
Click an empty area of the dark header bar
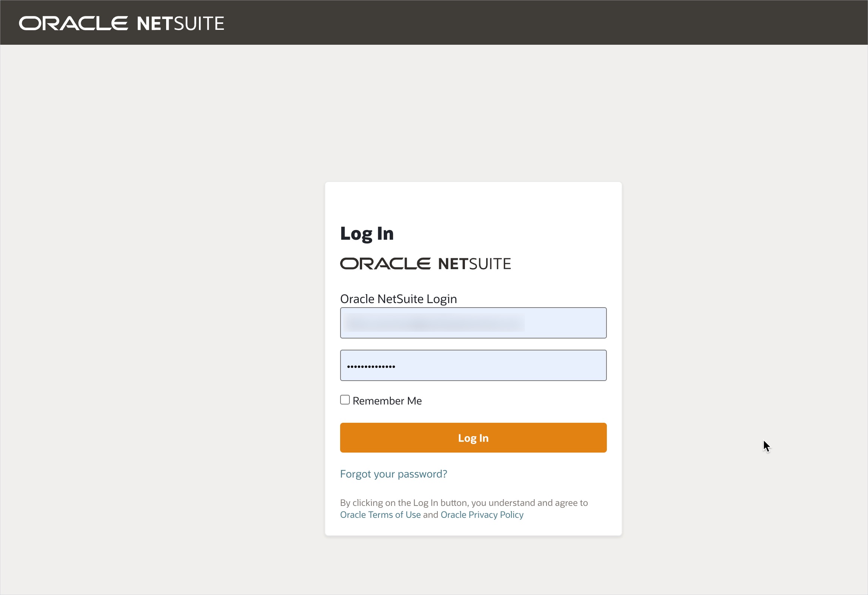click(x=523, y=22)
